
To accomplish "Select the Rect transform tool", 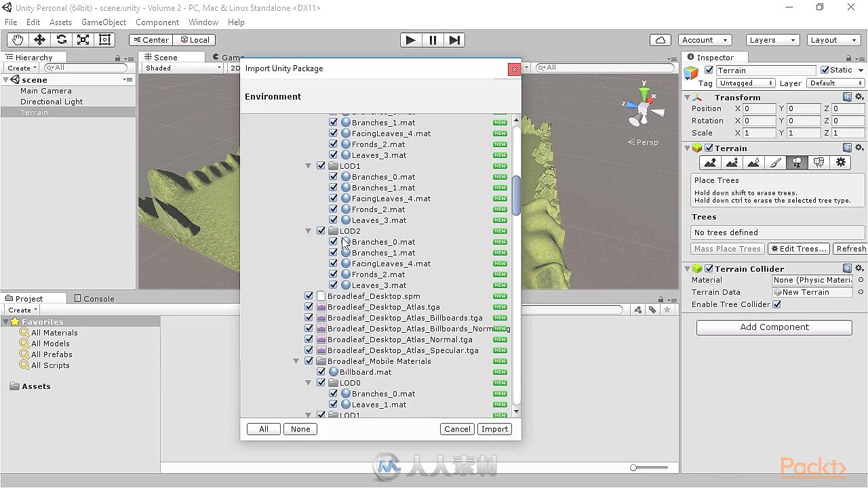I will coord(104,40).
